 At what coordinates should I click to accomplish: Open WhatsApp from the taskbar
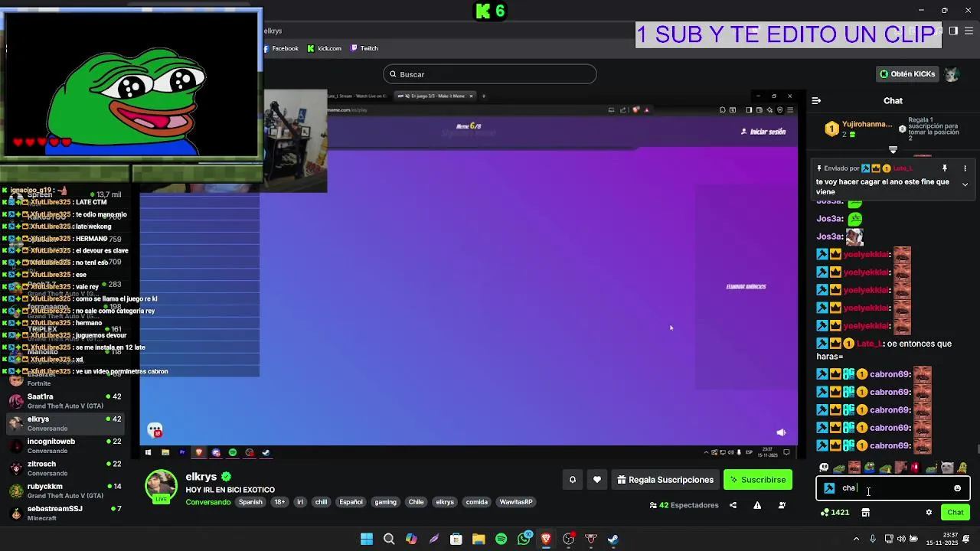click(x=524, y=539)
